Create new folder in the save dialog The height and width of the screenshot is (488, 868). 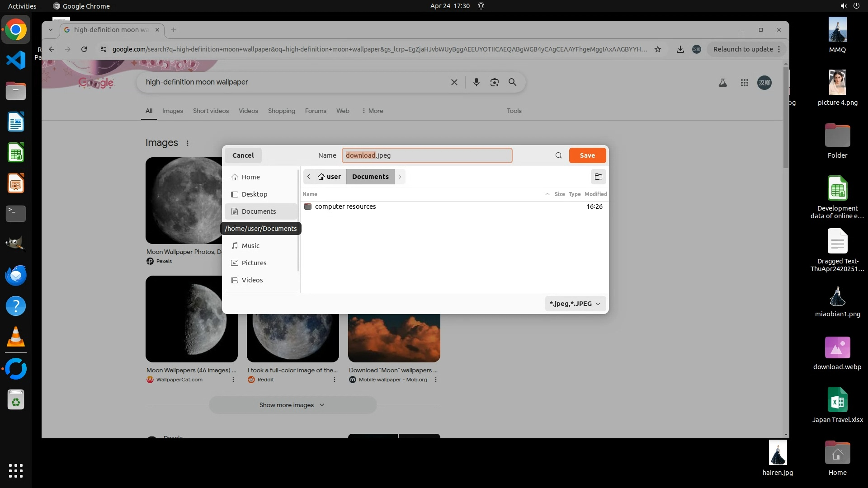pos(598,177)
